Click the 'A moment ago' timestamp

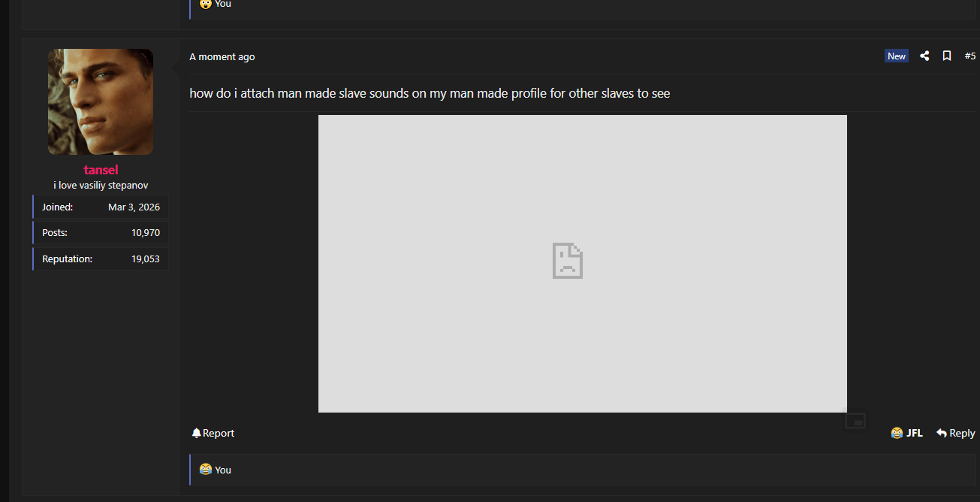(222, 56)
